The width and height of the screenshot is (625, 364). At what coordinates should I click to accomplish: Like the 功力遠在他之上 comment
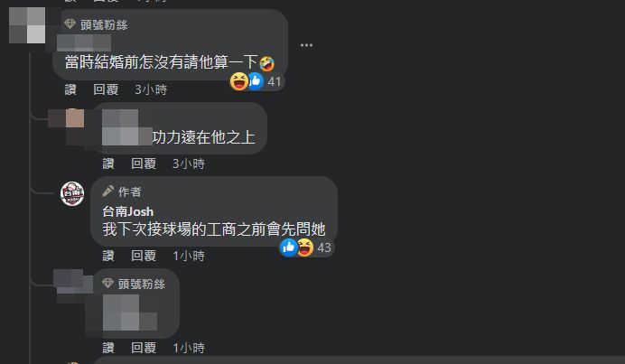pos(108,163)
